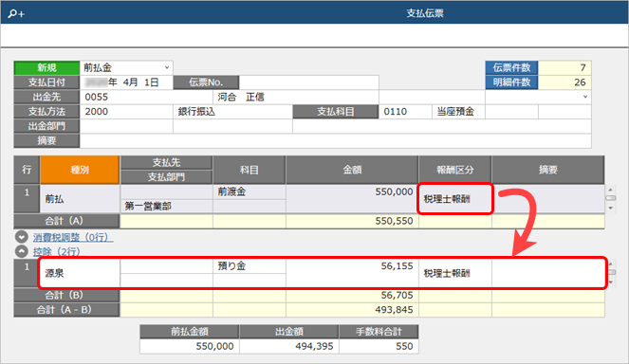The width and height of the screenshot is (629, 364).
Task: Click the 支払科目 code 0110 field
Action: pyautogui.click(x=405, y=112)
